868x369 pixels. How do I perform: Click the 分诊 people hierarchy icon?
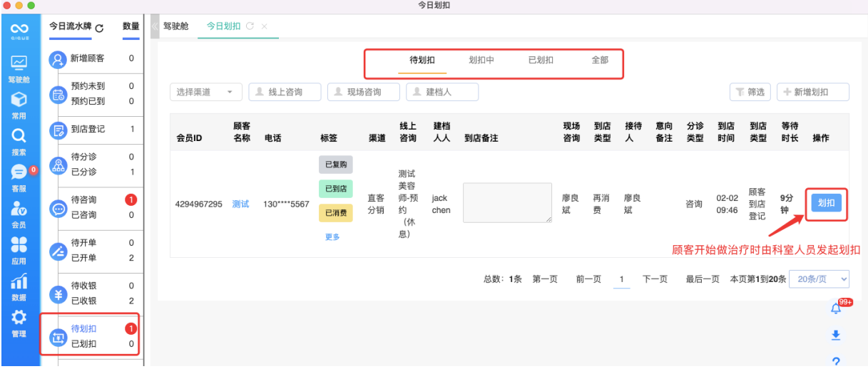tap(58, 165)
